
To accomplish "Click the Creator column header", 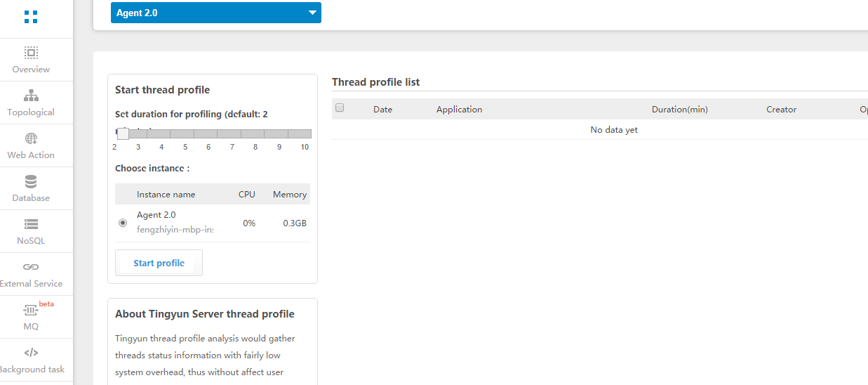I will 781,110.
